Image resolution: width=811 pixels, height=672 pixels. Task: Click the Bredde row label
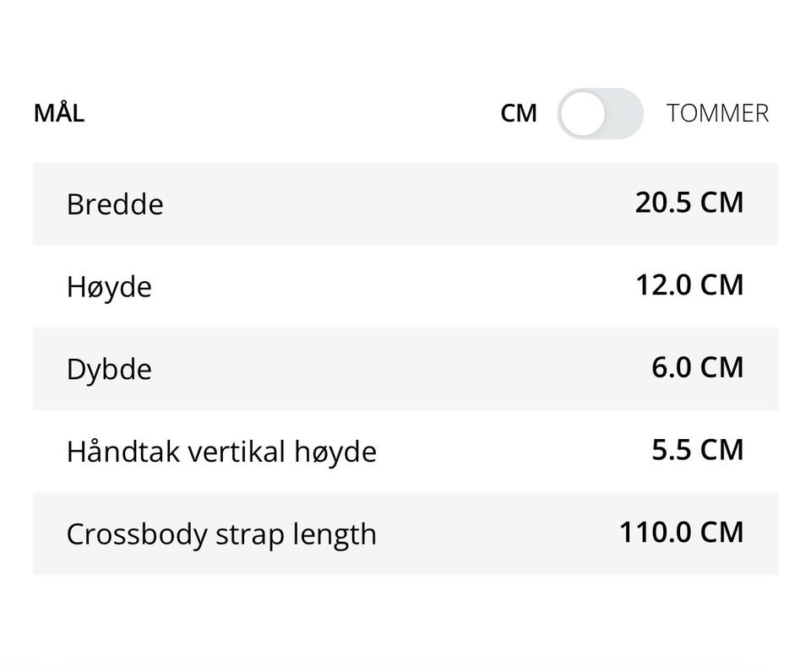[x=115, y=203]
